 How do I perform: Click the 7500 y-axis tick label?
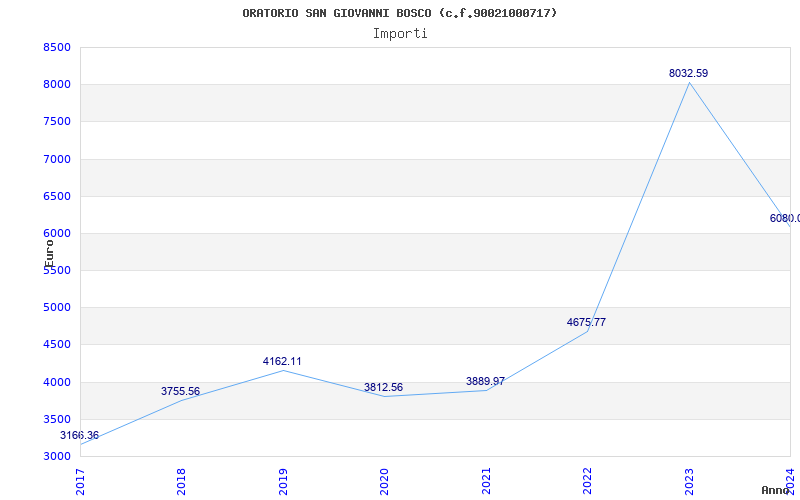click(x=57, y=122)
